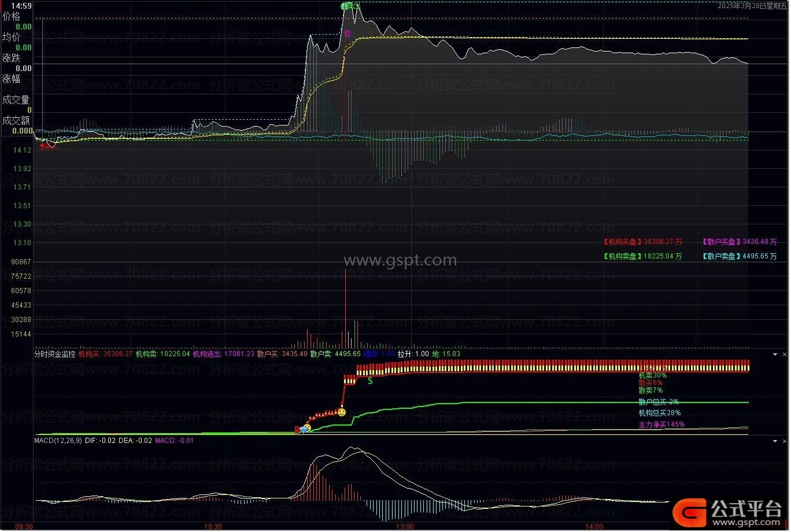The image size is (791, 532).
Task: Open the MACD panel dropdown arrow
Action: (x=775, y=441)
